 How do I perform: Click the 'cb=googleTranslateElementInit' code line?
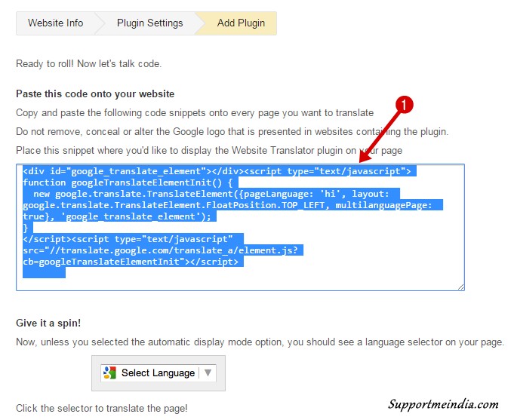coord(131,262)
